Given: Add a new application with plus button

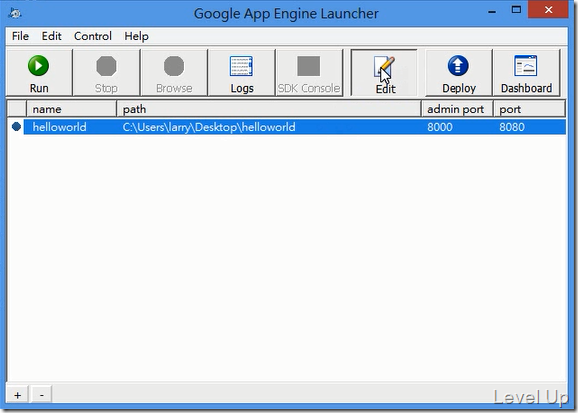Looking at the screenshot, I should point(17,395).
